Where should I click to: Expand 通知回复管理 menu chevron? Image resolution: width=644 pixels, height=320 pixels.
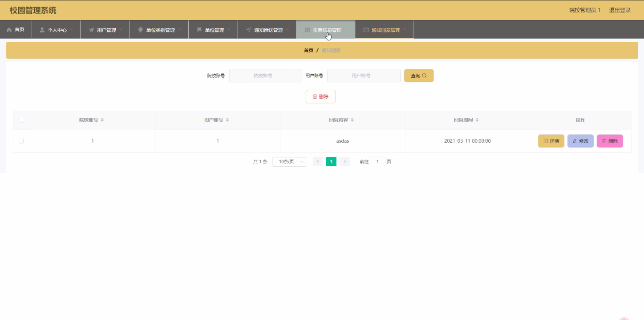pos(405,30)
